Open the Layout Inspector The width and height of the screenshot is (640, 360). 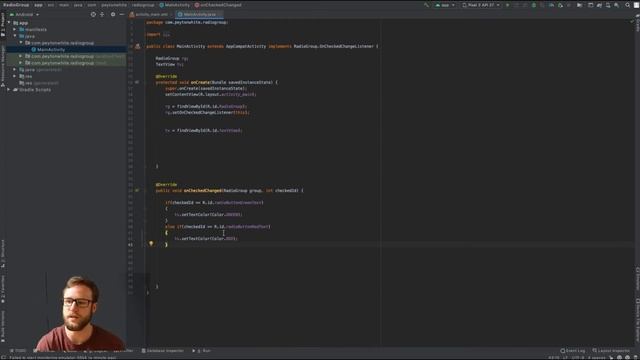coord(611,351)
